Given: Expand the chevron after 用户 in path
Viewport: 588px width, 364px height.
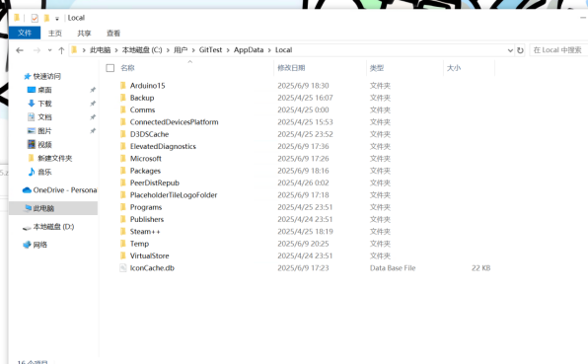Looking at the screenshot, I should point(193,50).
